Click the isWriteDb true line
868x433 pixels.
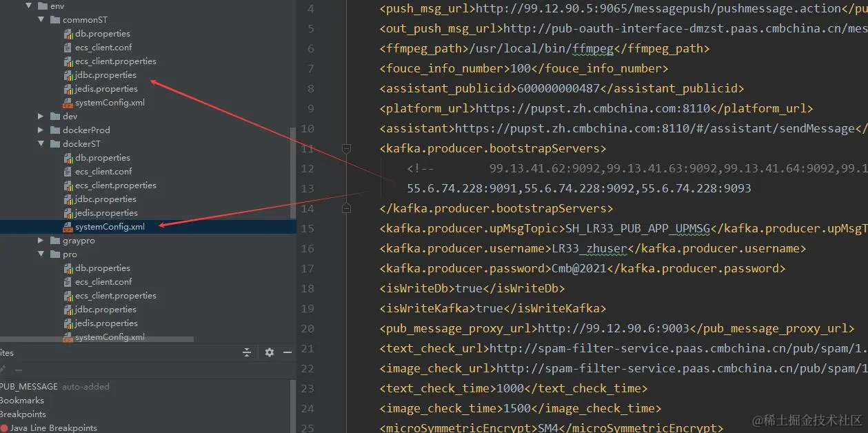472,288
